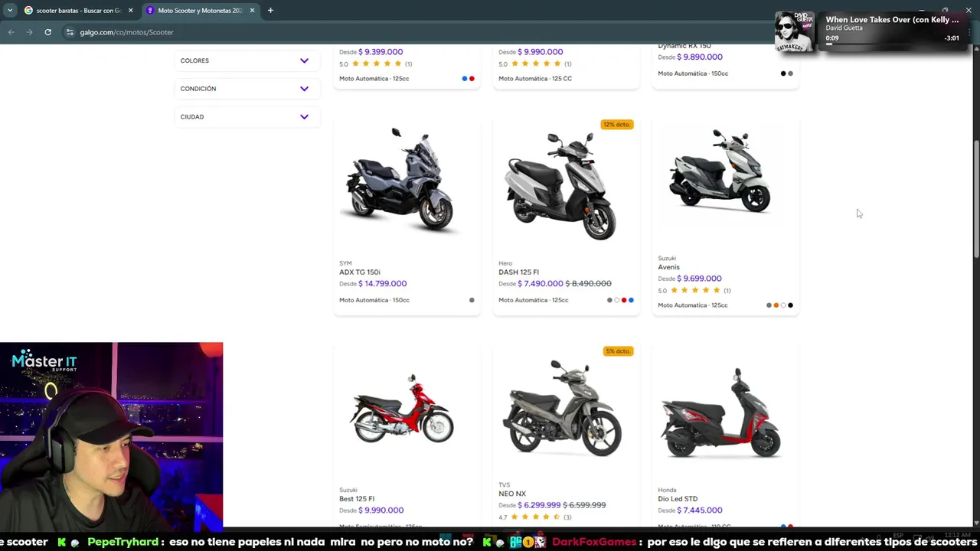The width and height of the screenshot is (980, 551).
Task: Click the 'DASH 125 FI' product name
Action: pos(518,272)
